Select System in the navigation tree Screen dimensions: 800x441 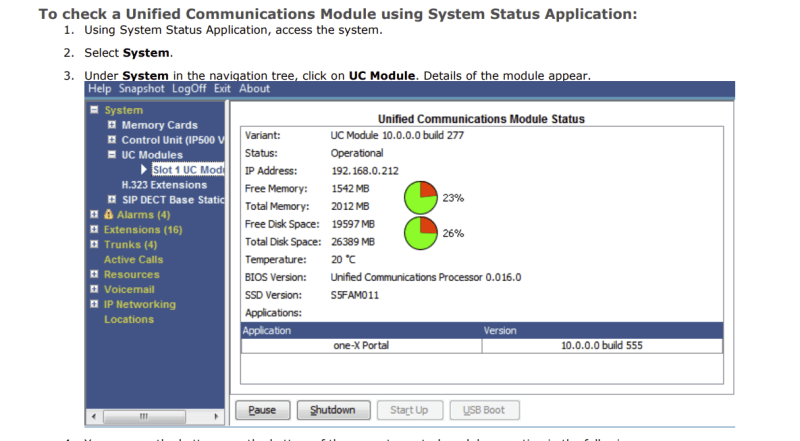(x=123, y=110)
